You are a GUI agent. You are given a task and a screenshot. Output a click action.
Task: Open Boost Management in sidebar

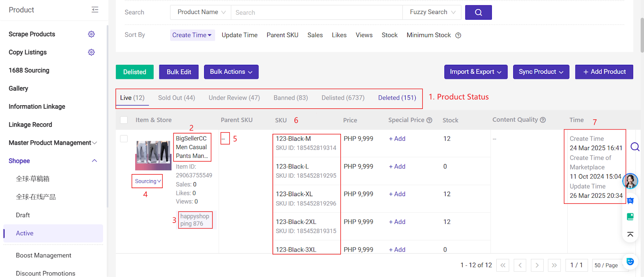pyautogui.click(x=43, y=255)
